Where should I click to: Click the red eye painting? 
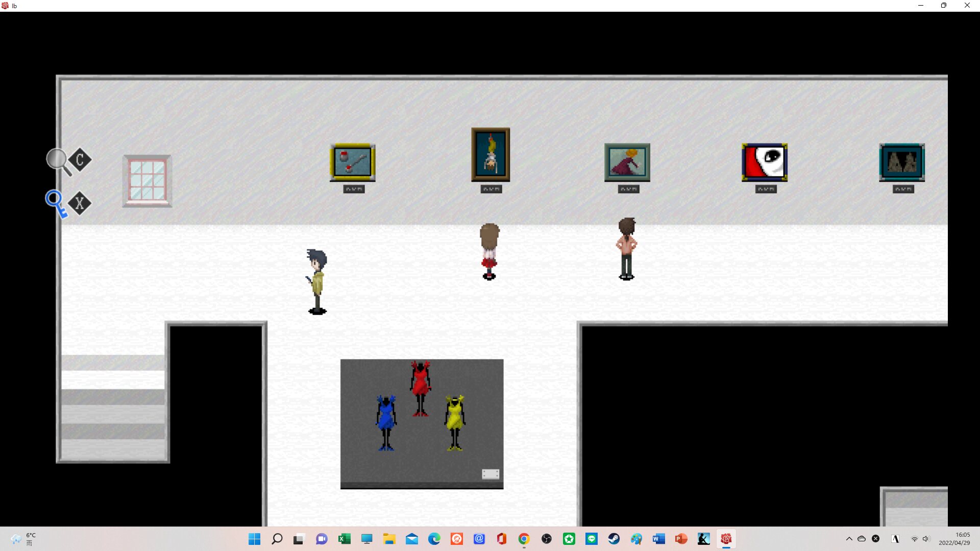coord(765,162)
